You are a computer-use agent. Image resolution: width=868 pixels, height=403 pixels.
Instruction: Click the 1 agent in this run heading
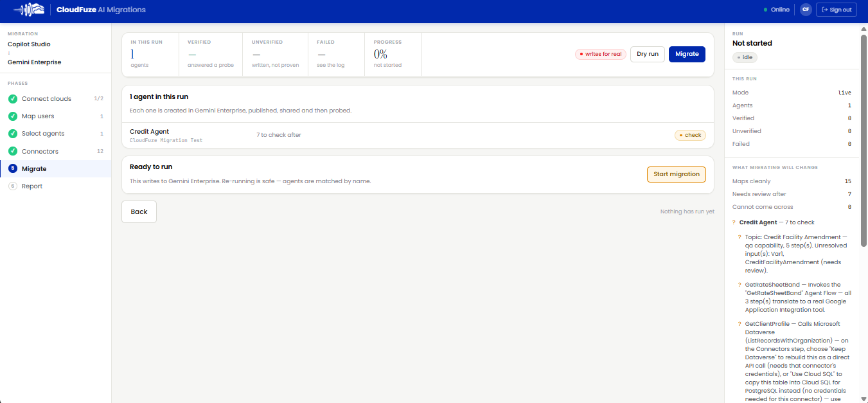[159, 96]
